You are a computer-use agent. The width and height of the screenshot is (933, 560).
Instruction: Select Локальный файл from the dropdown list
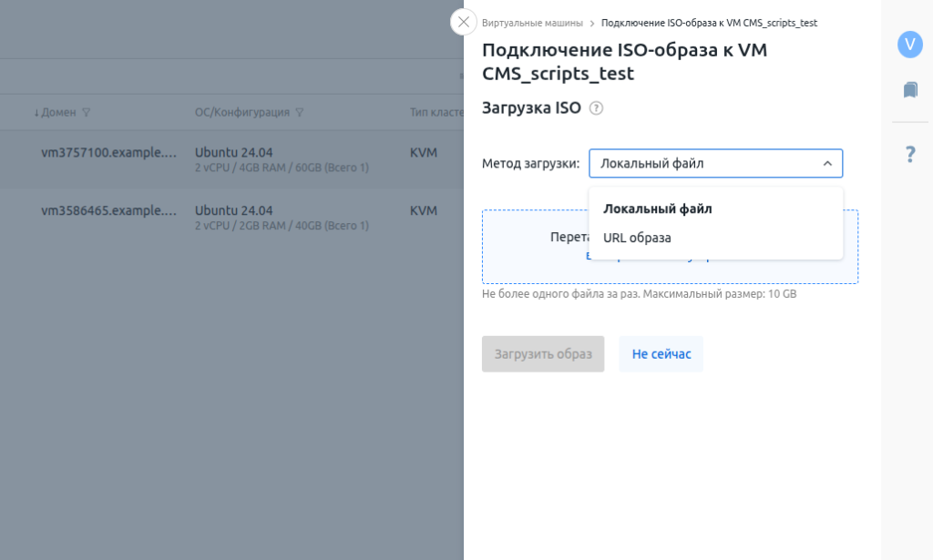coord(657,209)
